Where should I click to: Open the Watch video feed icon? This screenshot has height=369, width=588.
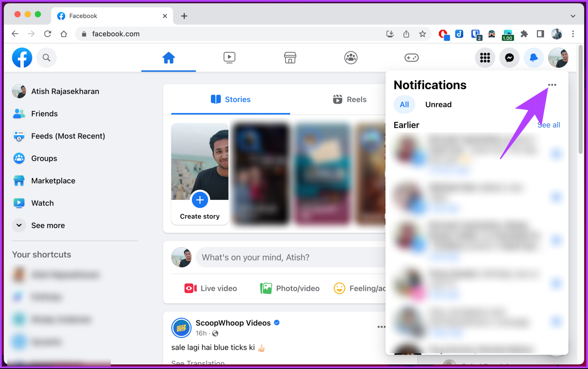[229, 57]
